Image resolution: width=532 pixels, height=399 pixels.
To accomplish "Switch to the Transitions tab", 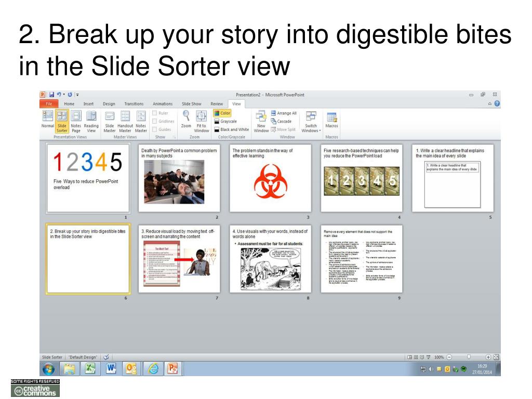I will [x=134, y=104].
